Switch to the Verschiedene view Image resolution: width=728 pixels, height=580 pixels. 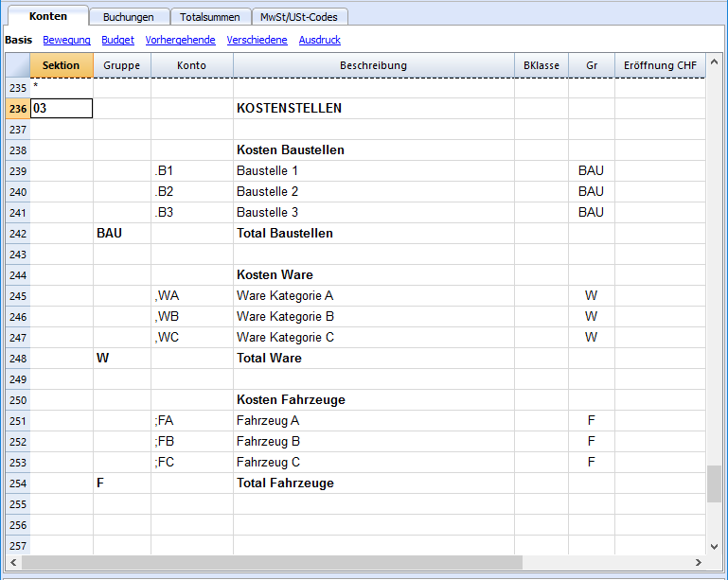pos(257,40)
